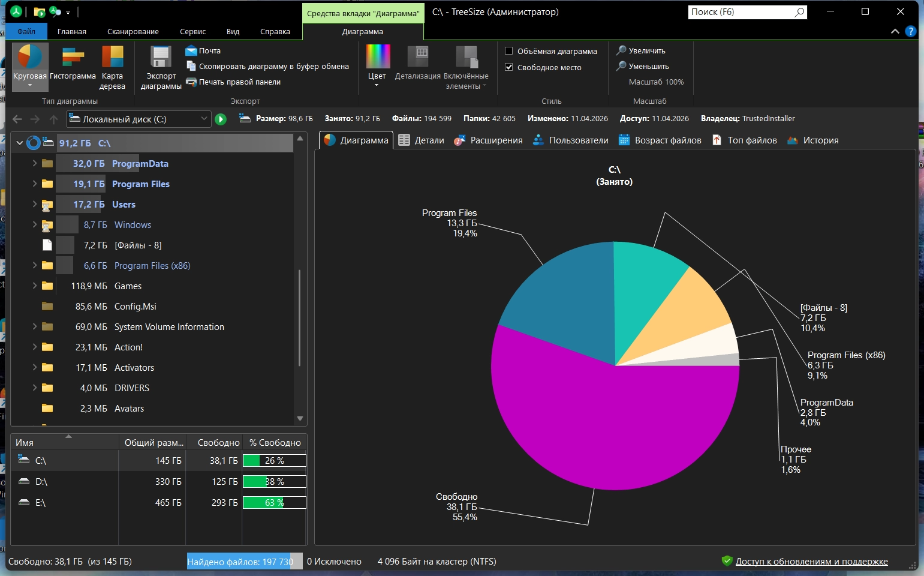Click the file icon beside [Файлы - 8]

coord(47,245)
